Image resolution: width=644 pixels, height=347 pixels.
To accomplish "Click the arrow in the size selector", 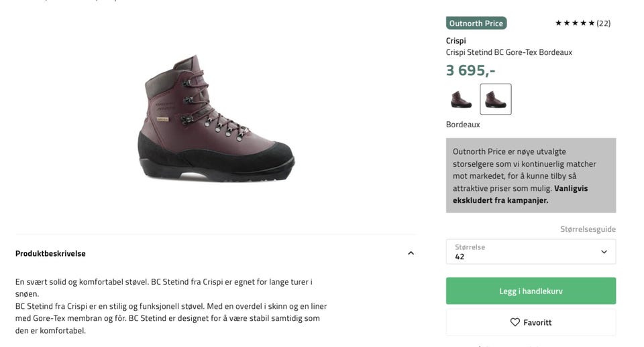I will click(604, 252).
